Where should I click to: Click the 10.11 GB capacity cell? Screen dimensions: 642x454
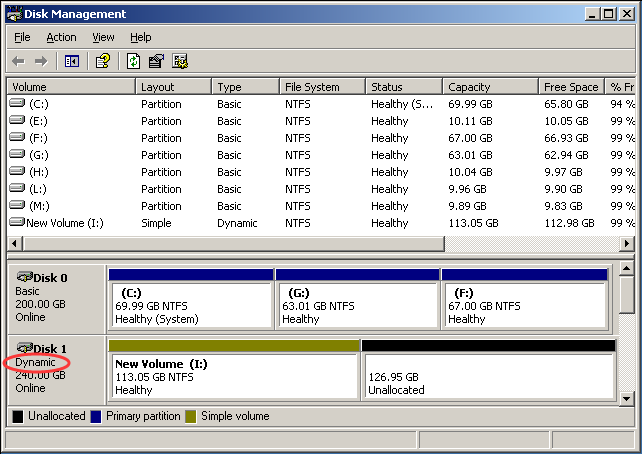[470, 121]
